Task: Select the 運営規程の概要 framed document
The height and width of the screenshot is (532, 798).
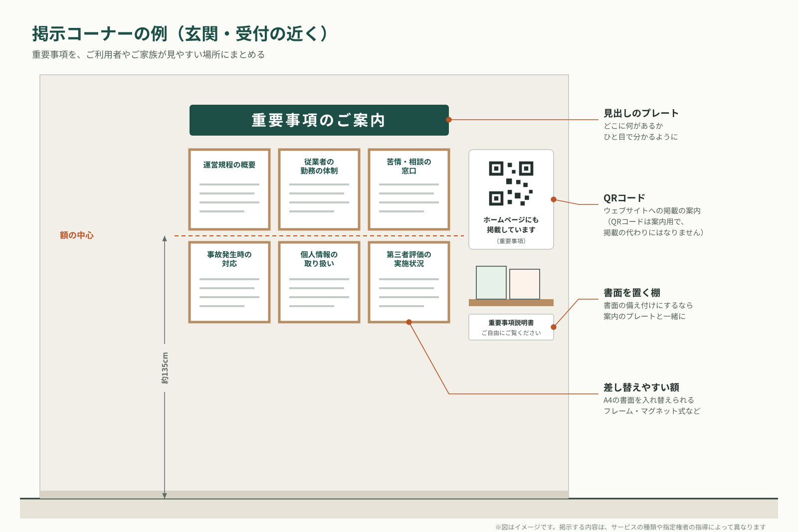Action: point(229,189)
